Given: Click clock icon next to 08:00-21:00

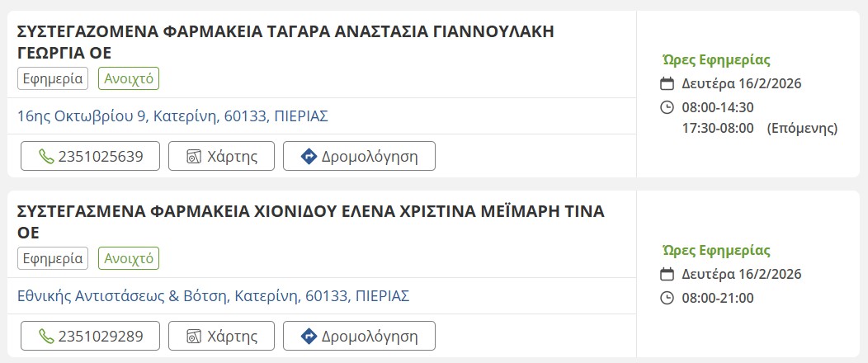Looking at the screenshot, I should (668, 298).
